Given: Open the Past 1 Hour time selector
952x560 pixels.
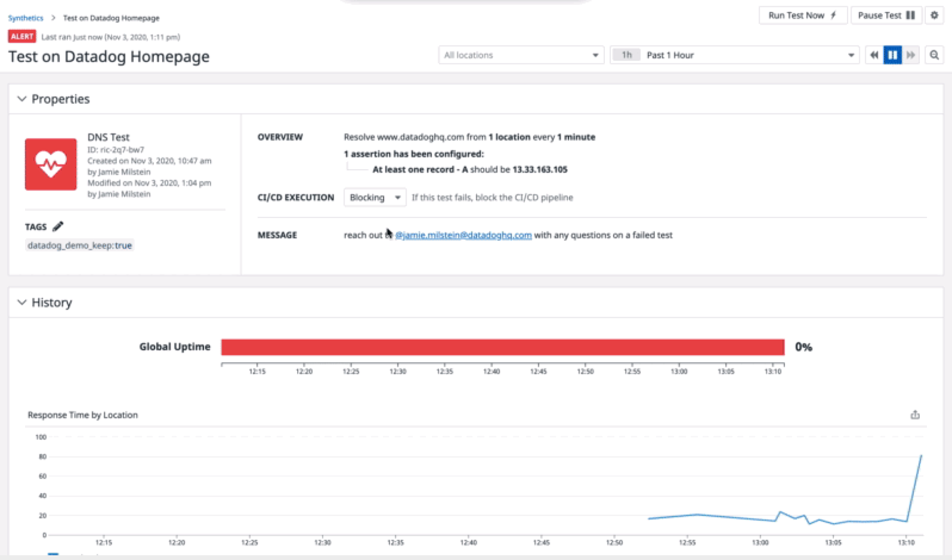Looking at the screenshot, I should (x=735, y=55).
